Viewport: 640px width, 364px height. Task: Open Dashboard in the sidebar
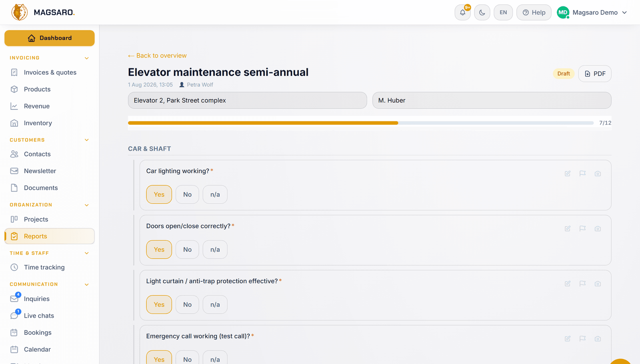pyautogui.click(x=50, y=38)
